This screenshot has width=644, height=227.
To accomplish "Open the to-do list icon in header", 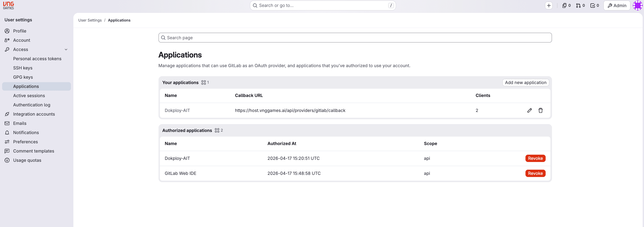I will tap(593, 5).
